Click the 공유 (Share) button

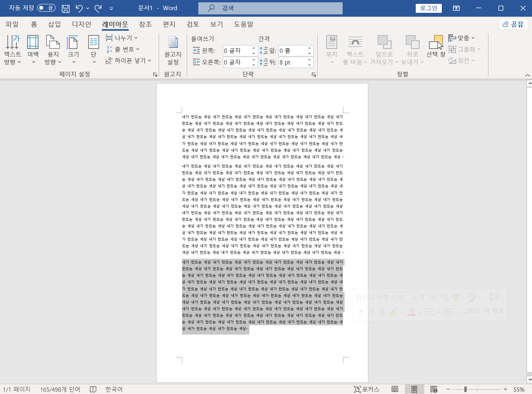pyautogui.click(x=513, y=24)
